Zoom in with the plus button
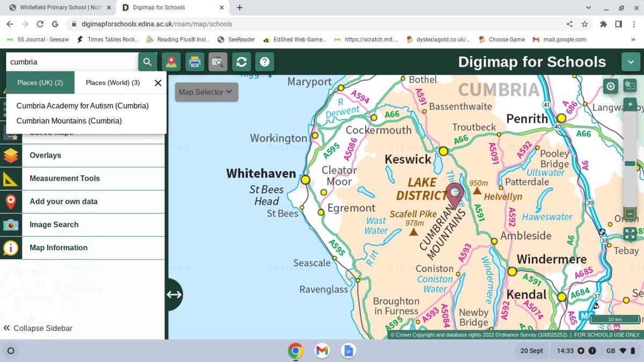 (x=630, y=104)
